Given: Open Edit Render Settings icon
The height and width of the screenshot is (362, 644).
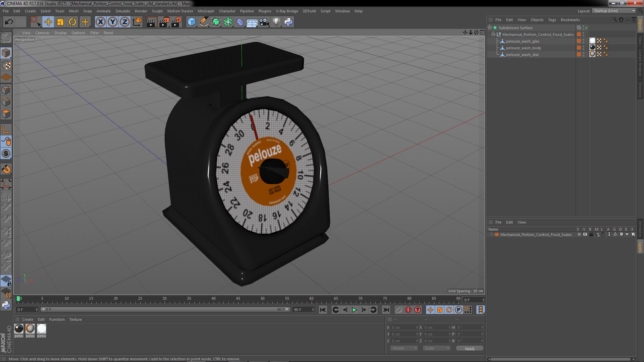Looking at the screenshot, I should tap(176, 22).
